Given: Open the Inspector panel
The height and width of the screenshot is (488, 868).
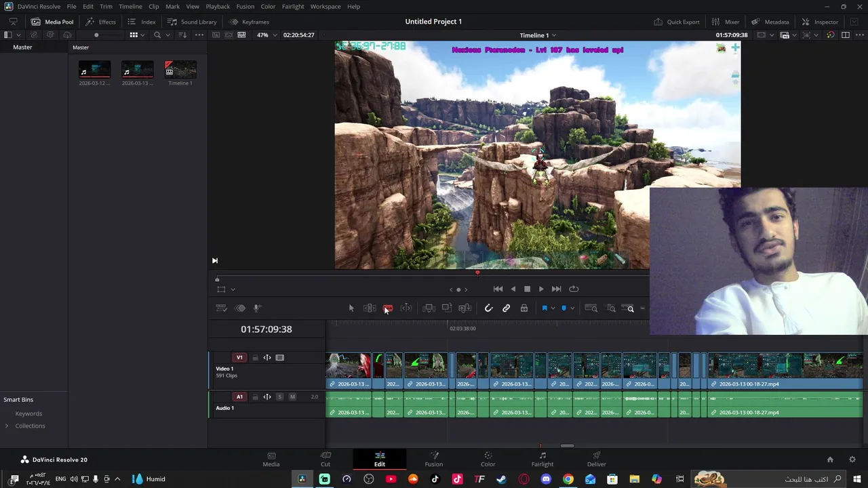Looking at the screenshot, I should pyautogui.click(x=820, y=22).
